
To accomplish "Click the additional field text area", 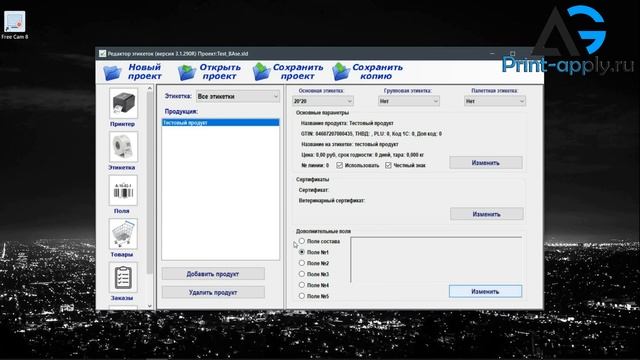I will coord(436,260).
